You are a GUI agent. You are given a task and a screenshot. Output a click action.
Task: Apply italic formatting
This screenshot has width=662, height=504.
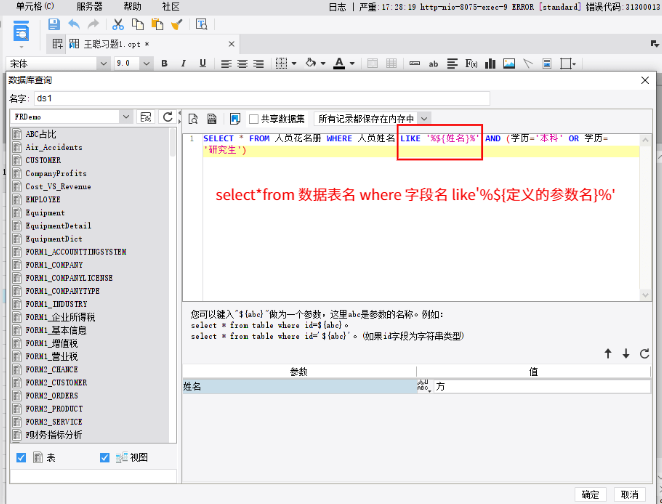click(183, 63)
